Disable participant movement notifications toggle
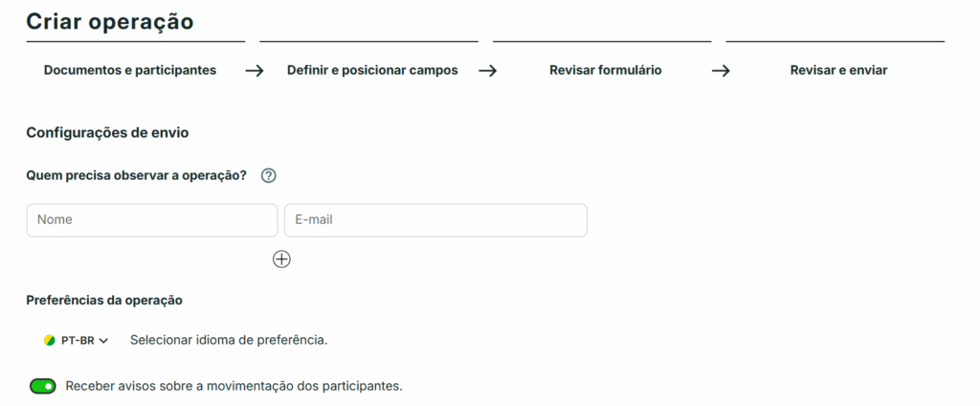 [x=43, y=387]
